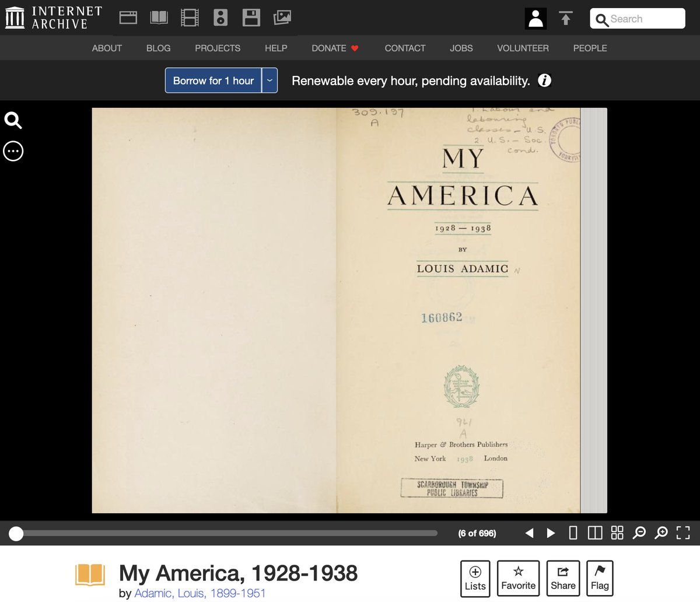
Task: Open the Software floppy disk icon
Action: pyautogui.click(x=251, y=18)
